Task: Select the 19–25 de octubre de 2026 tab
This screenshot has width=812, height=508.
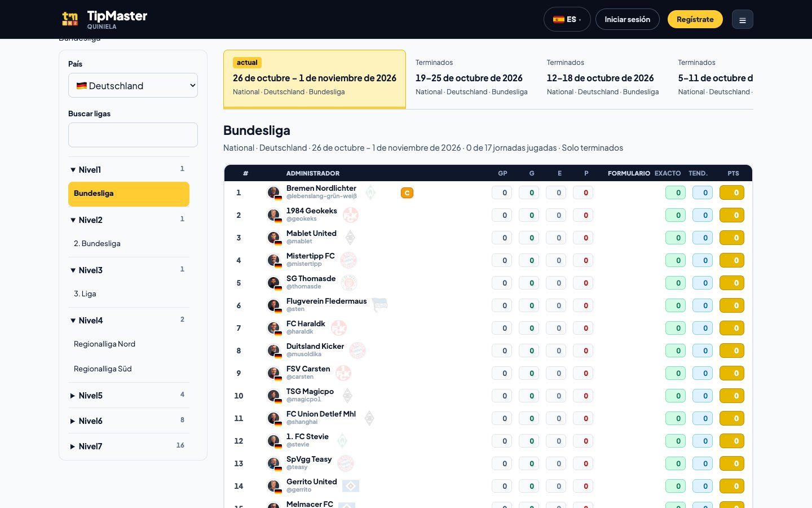Action: (x=471, y=78)
